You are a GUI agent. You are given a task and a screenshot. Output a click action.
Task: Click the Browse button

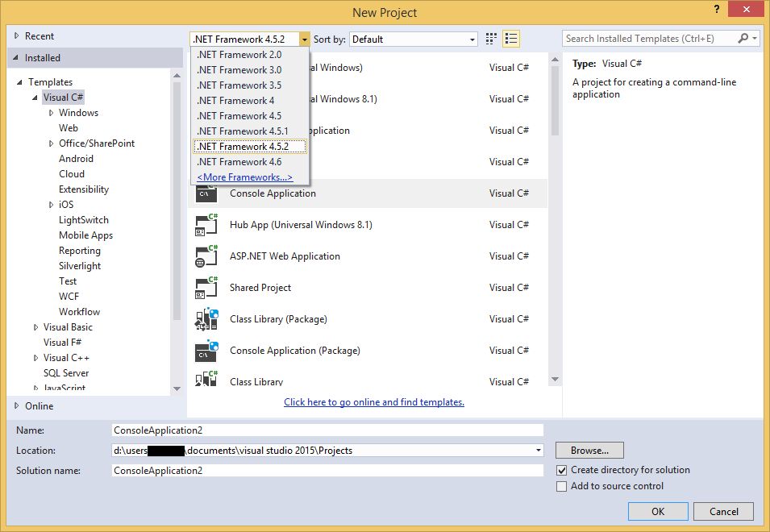coord(589,450)
